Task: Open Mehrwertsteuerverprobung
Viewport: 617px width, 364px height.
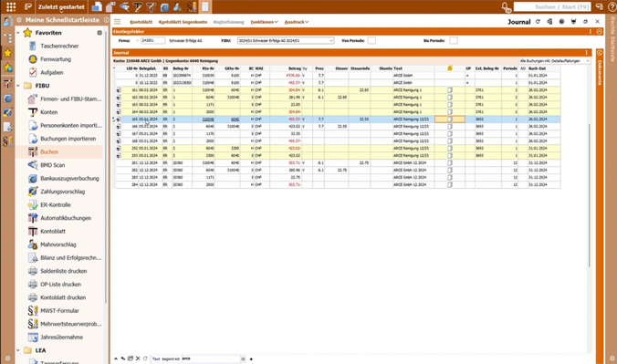Action: coord(70,324)
